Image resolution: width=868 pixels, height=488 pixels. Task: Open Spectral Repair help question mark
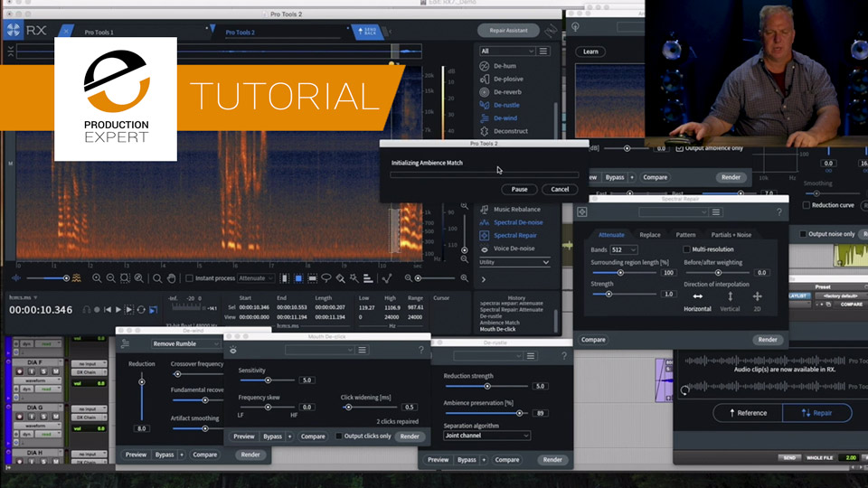click(778, 211)
